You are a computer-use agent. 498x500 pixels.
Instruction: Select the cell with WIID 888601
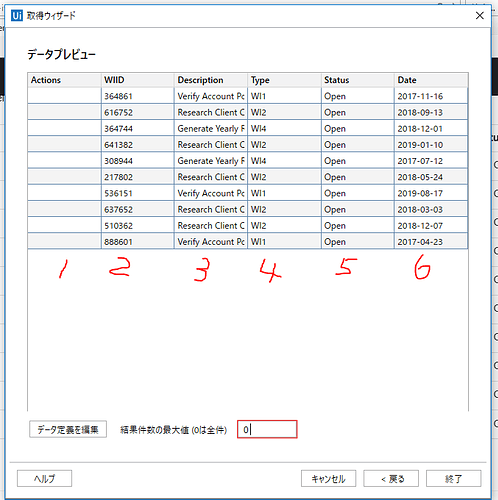(x=138, y=242)
